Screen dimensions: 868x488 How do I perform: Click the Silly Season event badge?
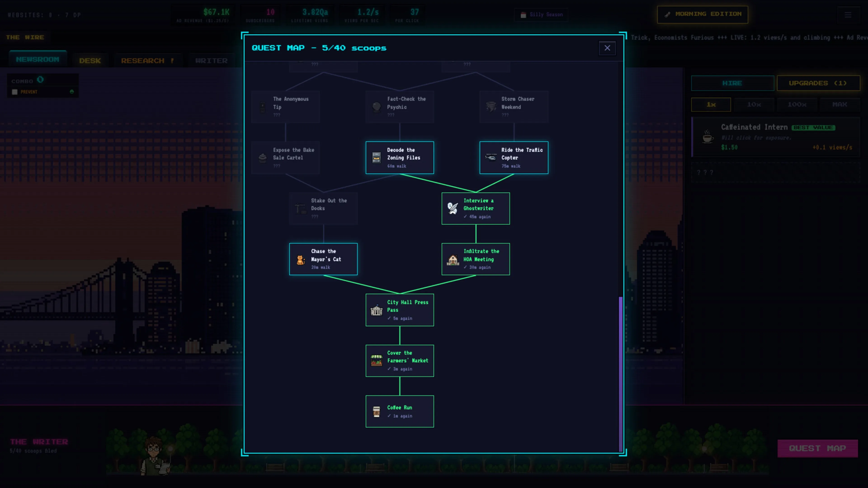[x=541, y=15]
